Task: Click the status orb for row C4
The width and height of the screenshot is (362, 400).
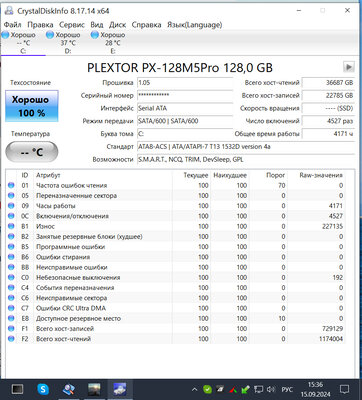Action: (x=11, y=288)
